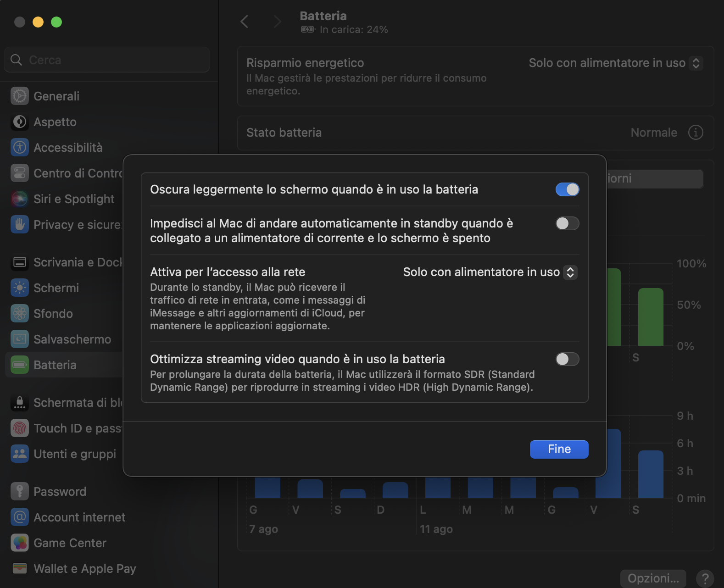Click the partially hidden giorni tab
The height and width of the screenshot is (588, 724).
point(655,178)
